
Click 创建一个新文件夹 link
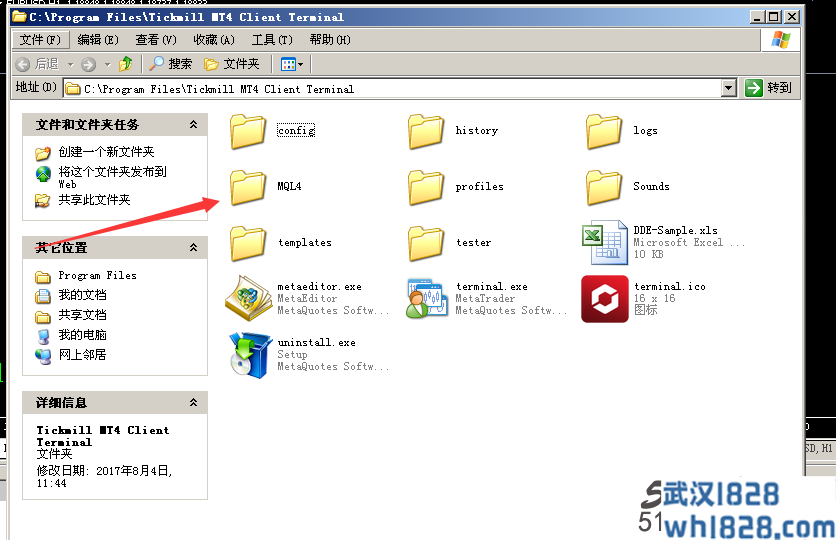pos(106,152)
